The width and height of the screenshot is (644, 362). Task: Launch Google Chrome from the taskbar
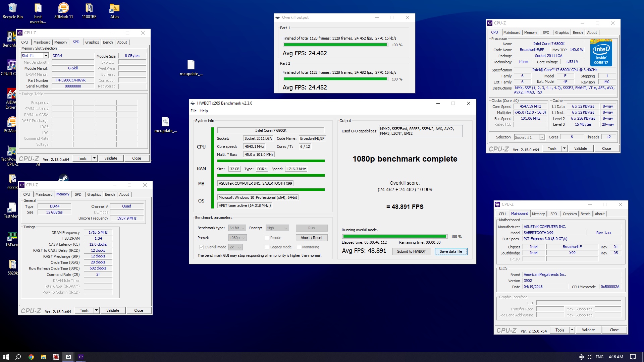point(31,357)
